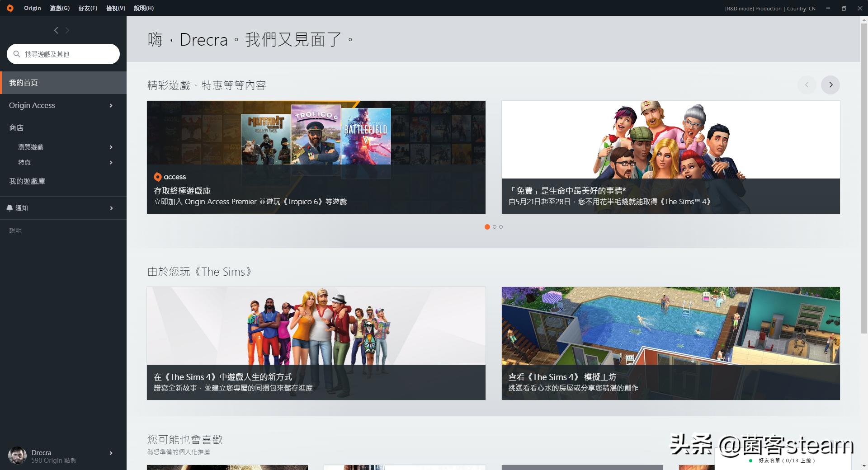868x470 pixels.
Task: Open the 好友(F) menu
Action: (x=88, y=8)
